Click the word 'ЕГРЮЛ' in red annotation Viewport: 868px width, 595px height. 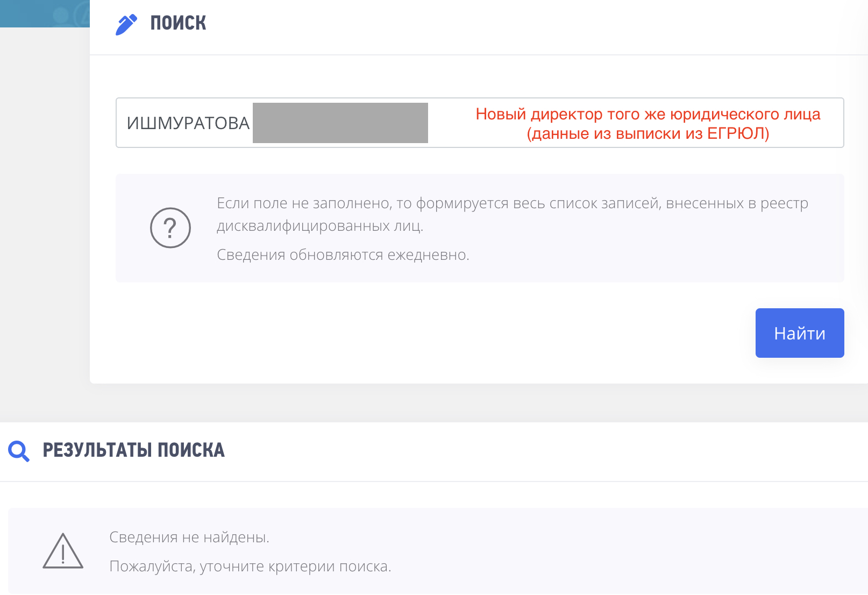(x=737, y=133)
